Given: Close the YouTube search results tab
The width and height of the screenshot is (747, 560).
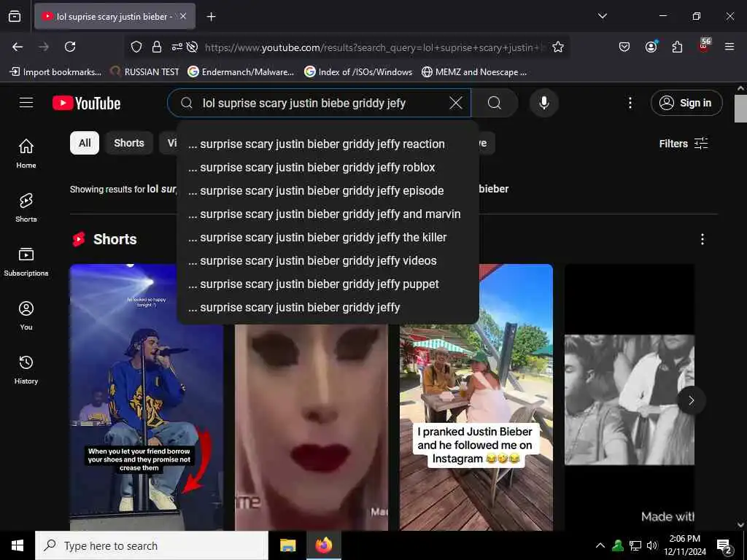Looking at the screenshot, I should 183,16.
